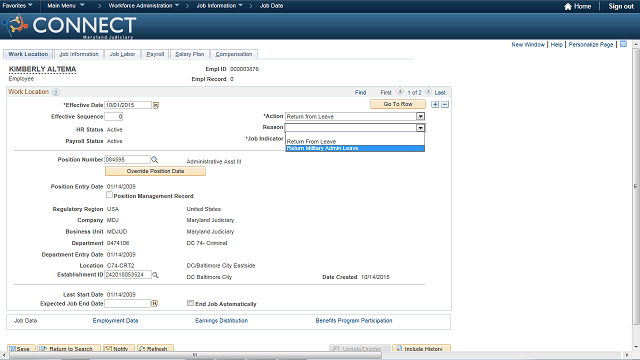Show the next row arrow icon
The width and height of the screenshot is (640, 360).
(428, 92)
